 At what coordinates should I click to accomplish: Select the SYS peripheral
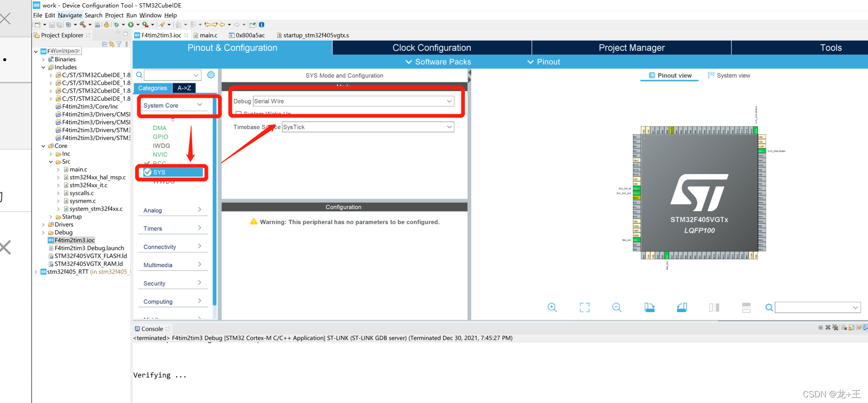tap(173, 172)
